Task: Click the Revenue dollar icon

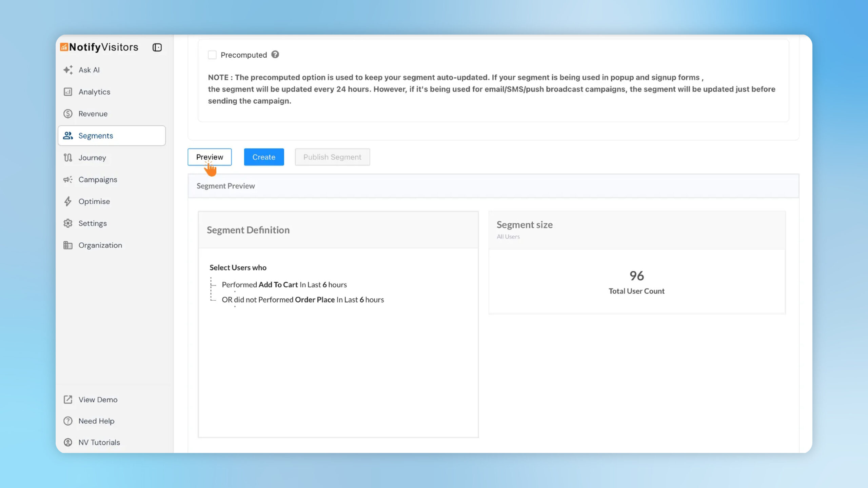Action: pyautogui.click(x=68, y=114)
